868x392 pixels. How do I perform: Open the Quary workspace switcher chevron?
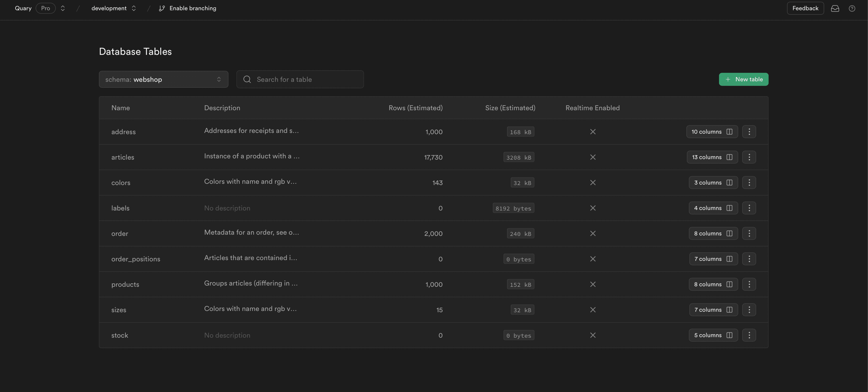63,8
